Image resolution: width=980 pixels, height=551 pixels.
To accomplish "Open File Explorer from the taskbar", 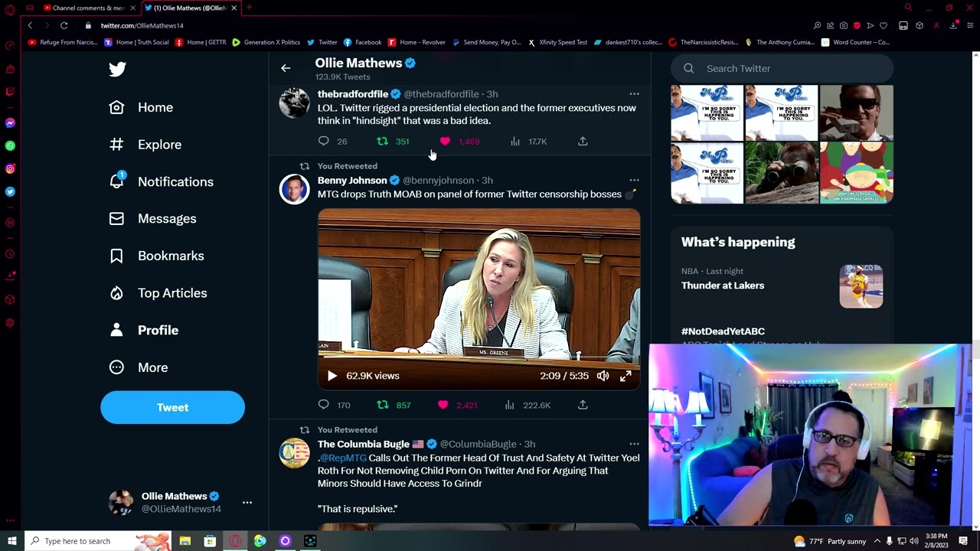I will tap(185, 541).
